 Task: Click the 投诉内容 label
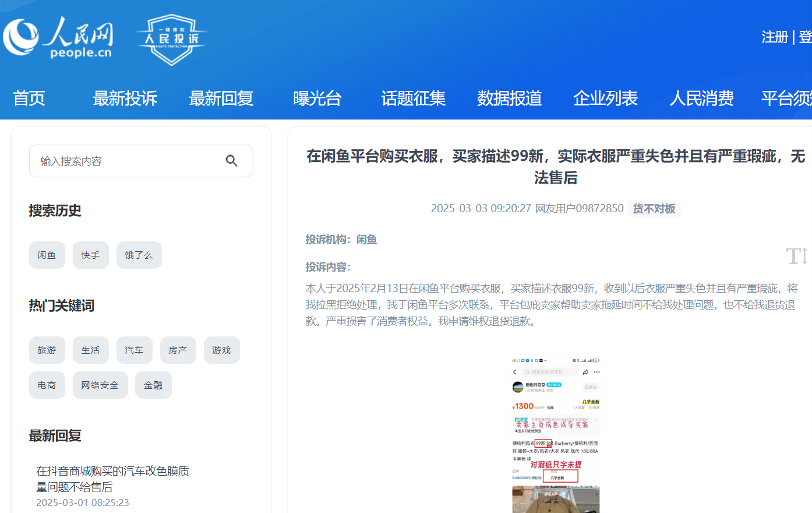329,267
